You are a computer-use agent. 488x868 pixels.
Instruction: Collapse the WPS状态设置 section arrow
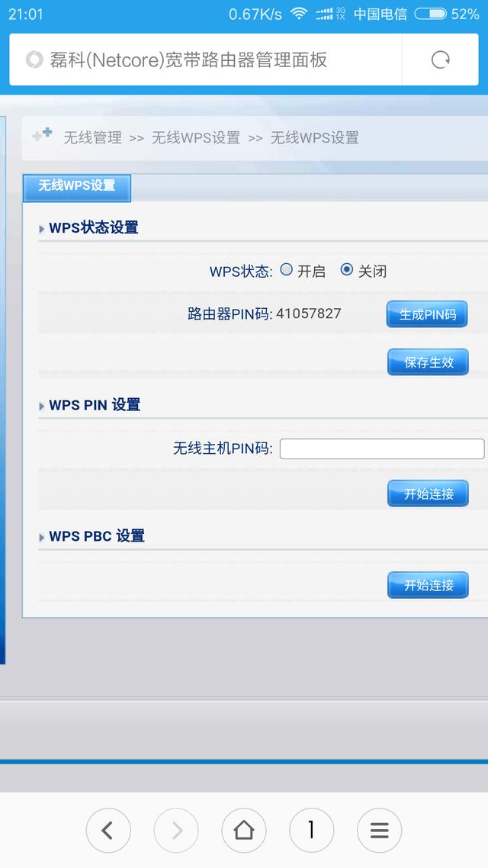[41, 229]
